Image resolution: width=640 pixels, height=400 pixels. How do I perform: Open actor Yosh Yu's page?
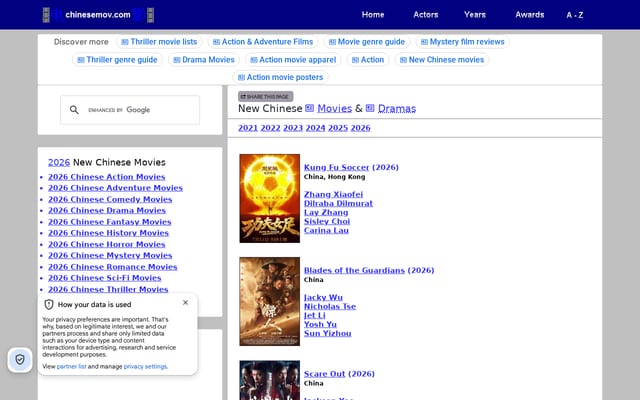320,324
